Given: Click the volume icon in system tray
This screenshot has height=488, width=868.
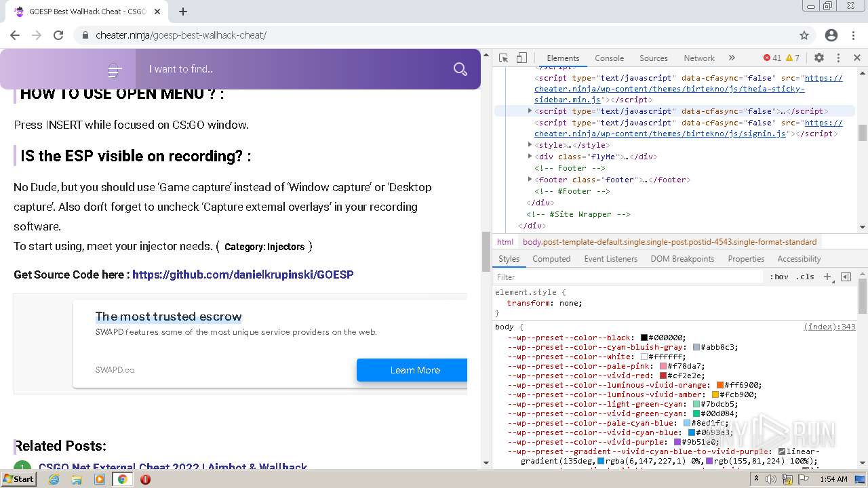Looking at the screenshot, I should click(x=771, y=479).
